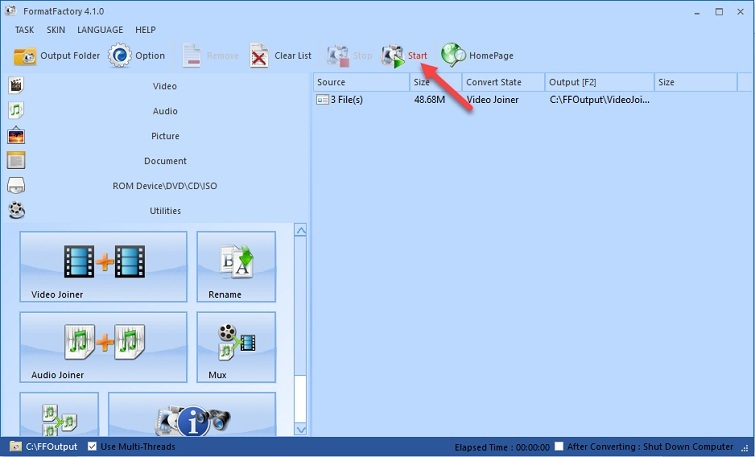Expand the Audio category section
The width and height of the screenshot is (755, 457).
tap(164, 111)
